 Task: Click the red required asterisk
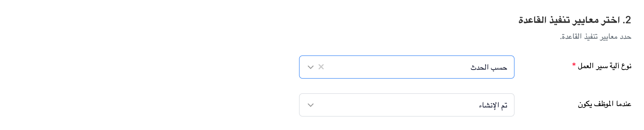pos(574,65)
